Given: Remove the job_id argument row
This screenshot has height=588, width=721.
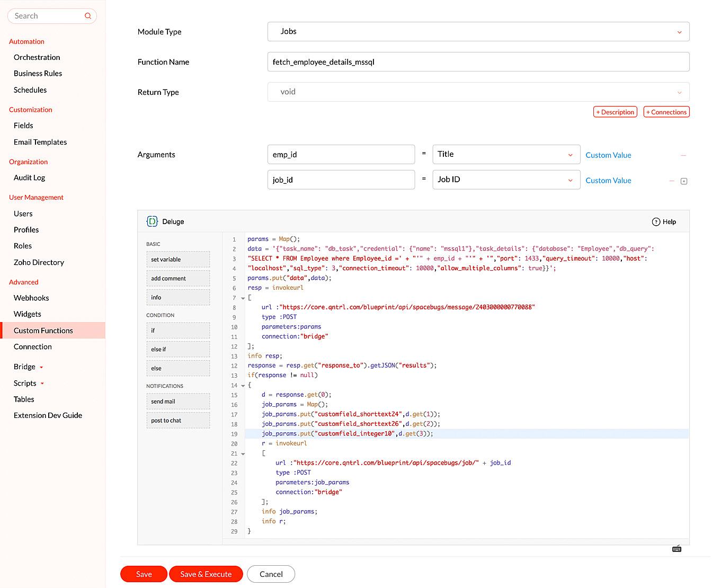Looking at the screenshot, I should pyautogui.click(x=672, y=181).
